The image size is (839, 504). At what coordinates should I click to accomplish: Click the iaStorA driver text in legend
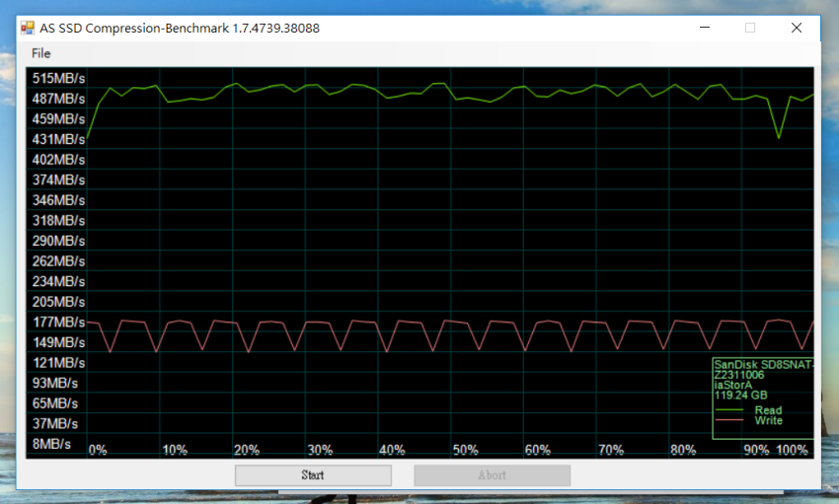733,386
